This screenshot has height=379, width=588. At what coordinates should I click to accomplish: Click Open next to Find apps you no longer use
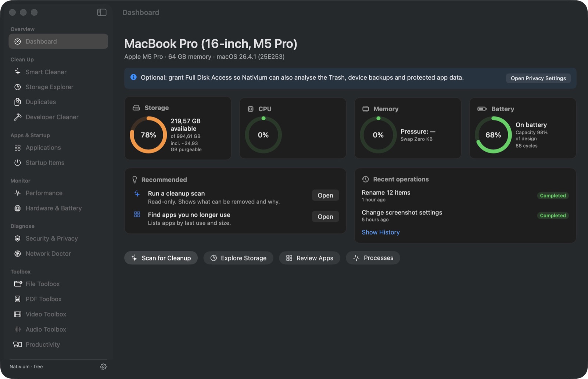(325, 217)
